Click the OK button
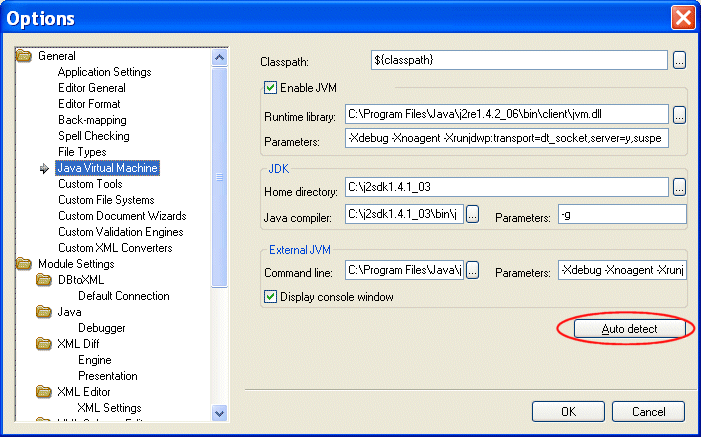This screenshot has width=701, height=437. [568, 411]
